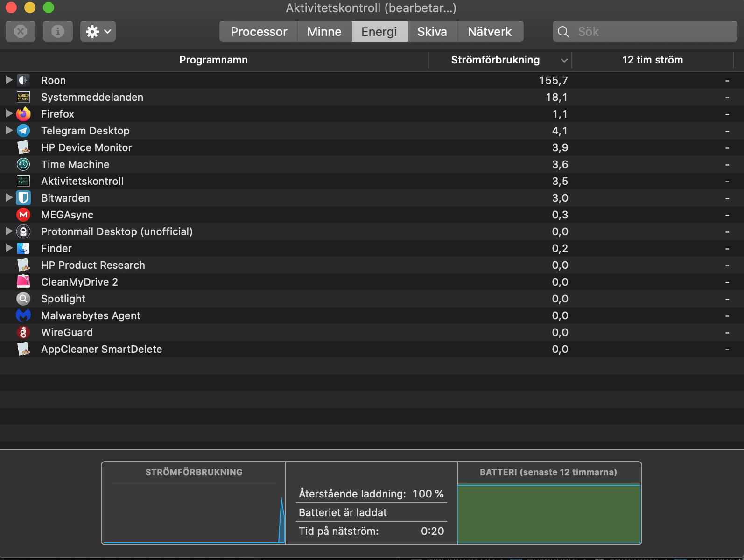
Task: Switch to the Nätverk tab
Action: 490,31
